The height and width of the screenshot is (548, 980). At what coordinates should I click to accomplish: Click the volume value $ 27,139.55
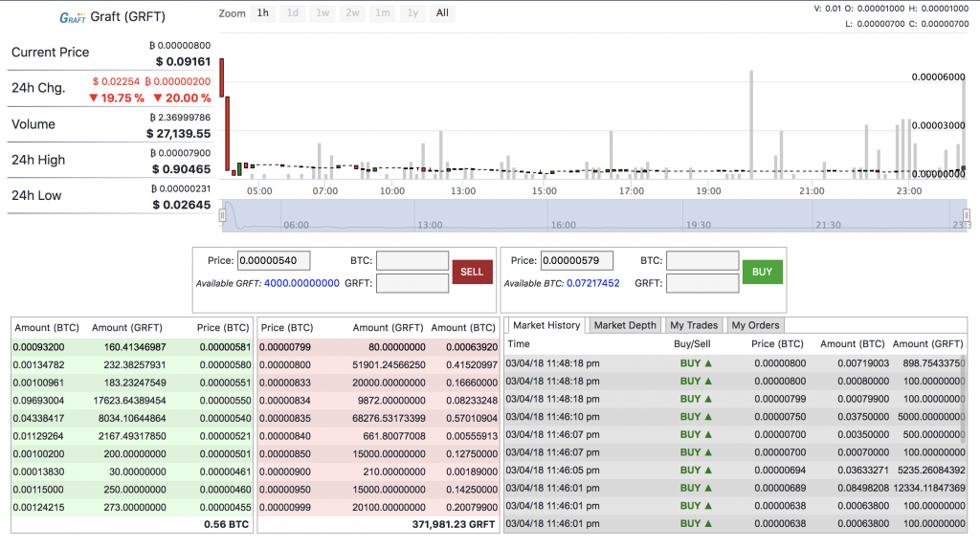(179, 134)
